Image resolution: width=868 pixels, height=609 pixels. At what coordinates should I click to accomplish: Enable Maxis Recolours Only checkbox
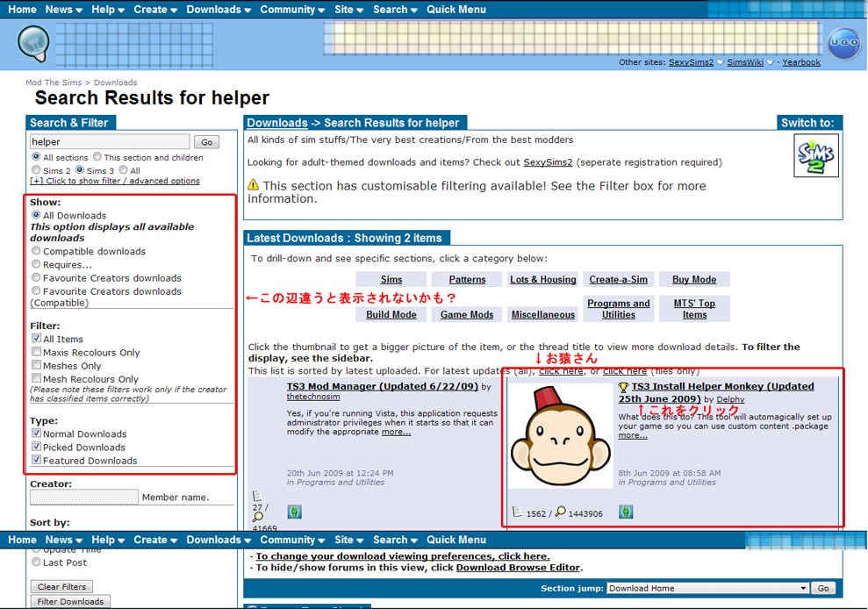coord(36,352)
